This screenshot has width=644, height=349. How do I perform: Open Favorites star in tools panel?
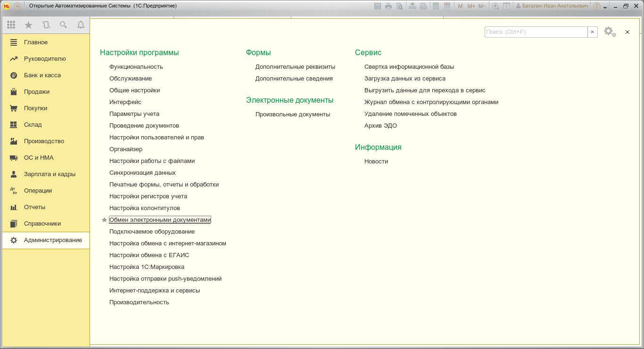(28, 25)
